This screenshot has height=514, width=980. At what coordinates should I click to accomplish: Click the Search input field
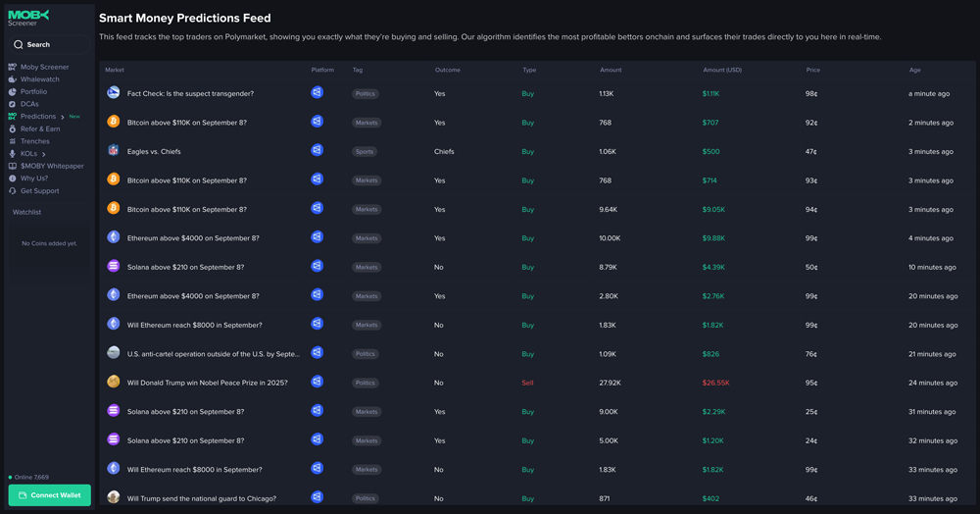tap(49, 44)
